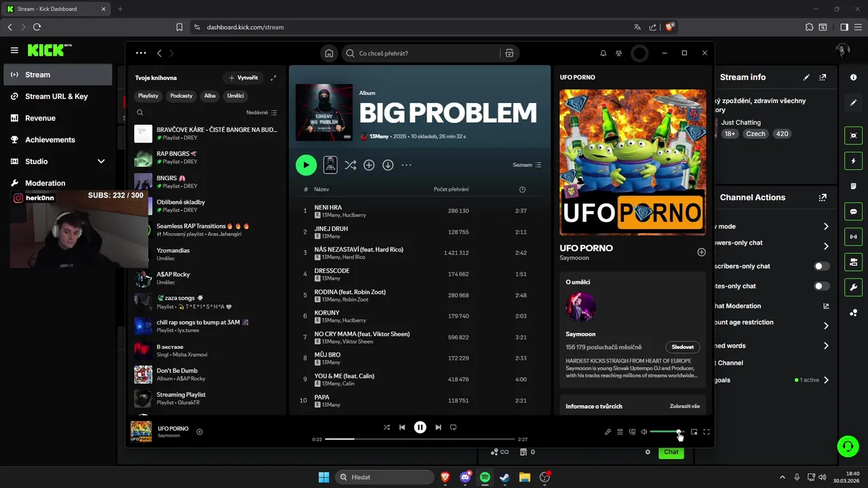Viewport: 868px width, 488px height.
Task: Enable shuffle for BIG PROBLEM album
Action: click(350, 165)
